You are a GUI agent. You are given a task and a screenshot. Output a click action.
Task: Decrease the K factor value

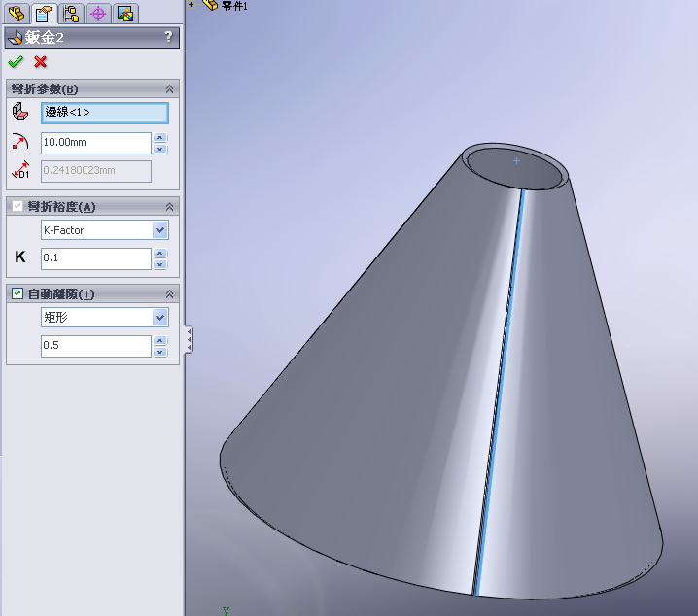coord(160,264)
